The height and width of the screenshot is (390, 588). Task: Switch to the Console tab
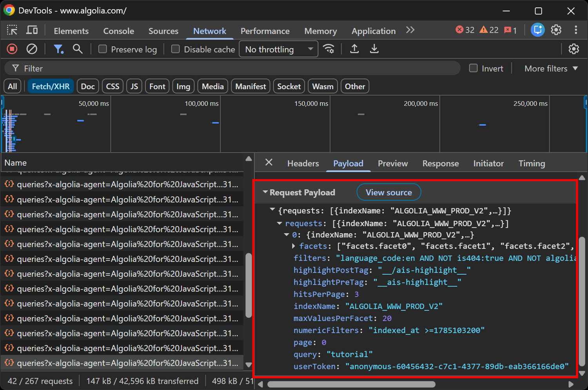(118, 31)
